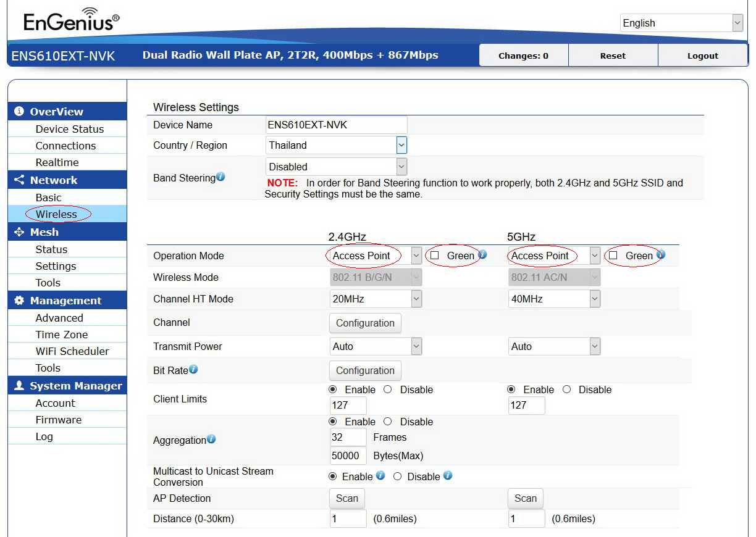This screenshot has width=756, height=537.
Task: Click the Mesh section icon
Action: [19, 231]
